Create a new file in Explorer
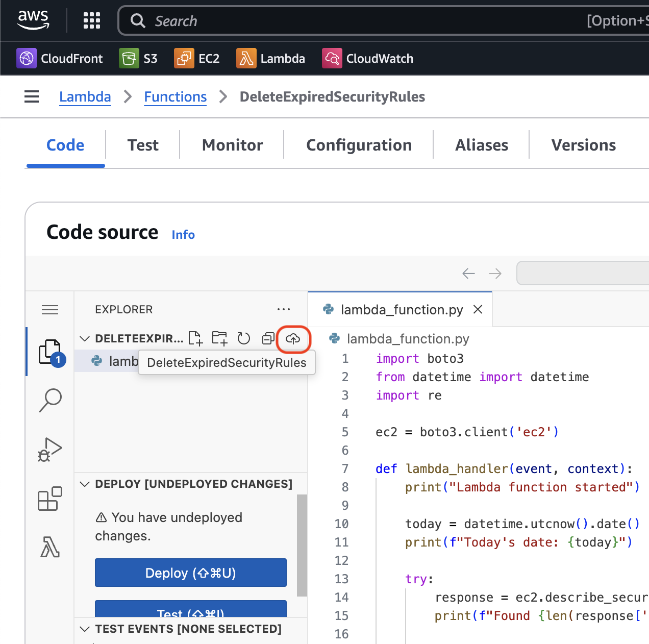The width and height of the screenshot is (649, 644). tap(195, 338)
